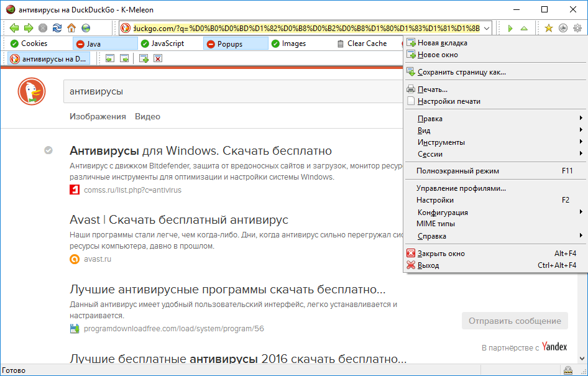Click the gray checkmark badge beside first result

coord(48,150)
